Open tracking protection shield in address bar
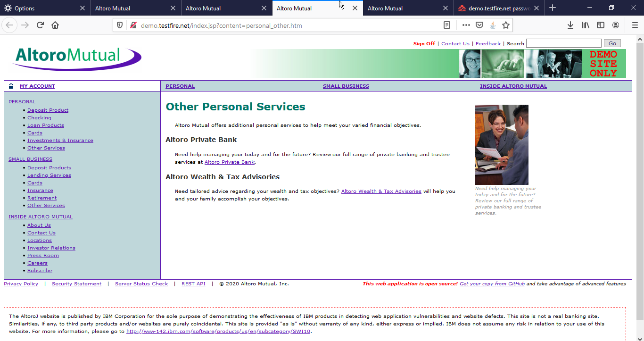 pos(120,25)
